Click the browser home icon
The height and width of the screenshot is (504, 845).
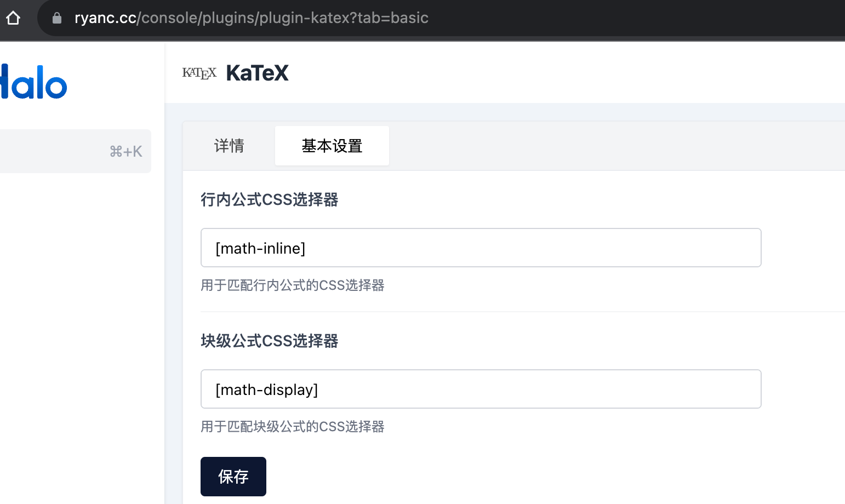[13, 18]
